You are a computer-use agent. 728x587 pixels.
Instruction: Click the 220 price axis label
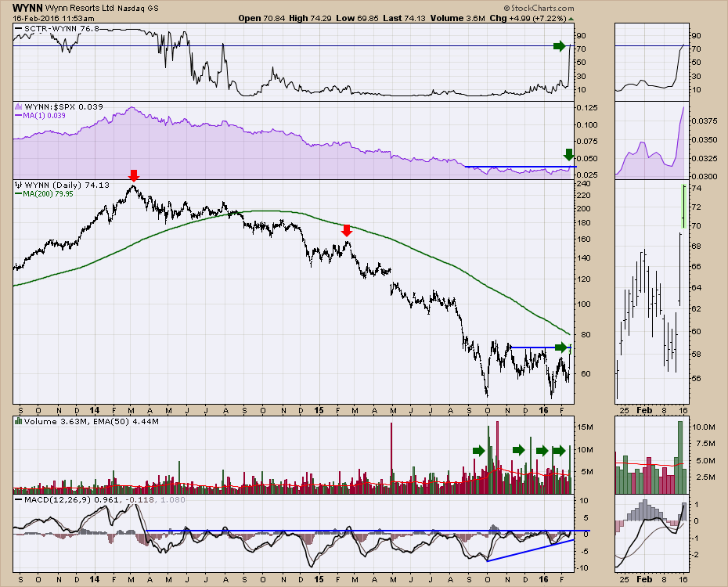584,196
